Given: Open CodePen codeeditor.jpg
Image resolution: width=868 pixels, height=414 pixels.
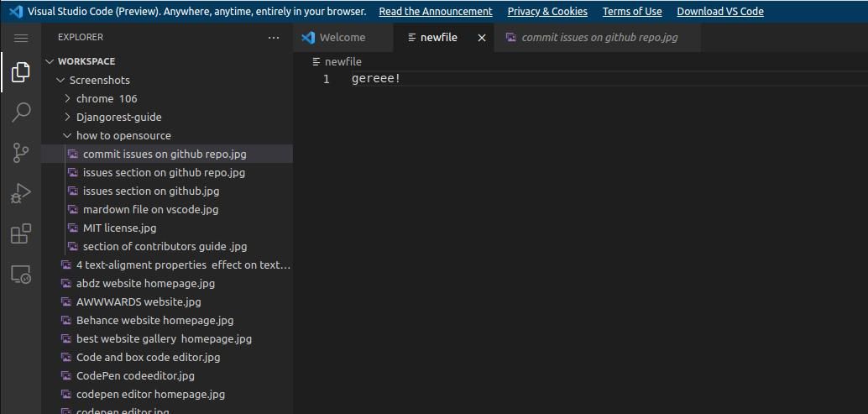Looking at the screenshot, I should [167, 376].
